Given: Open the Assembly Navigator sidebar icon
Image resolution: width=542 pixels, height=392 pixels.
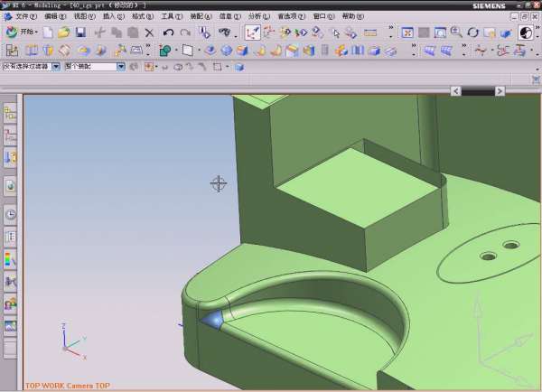Looking at the screenshot, I should (10, 113).
